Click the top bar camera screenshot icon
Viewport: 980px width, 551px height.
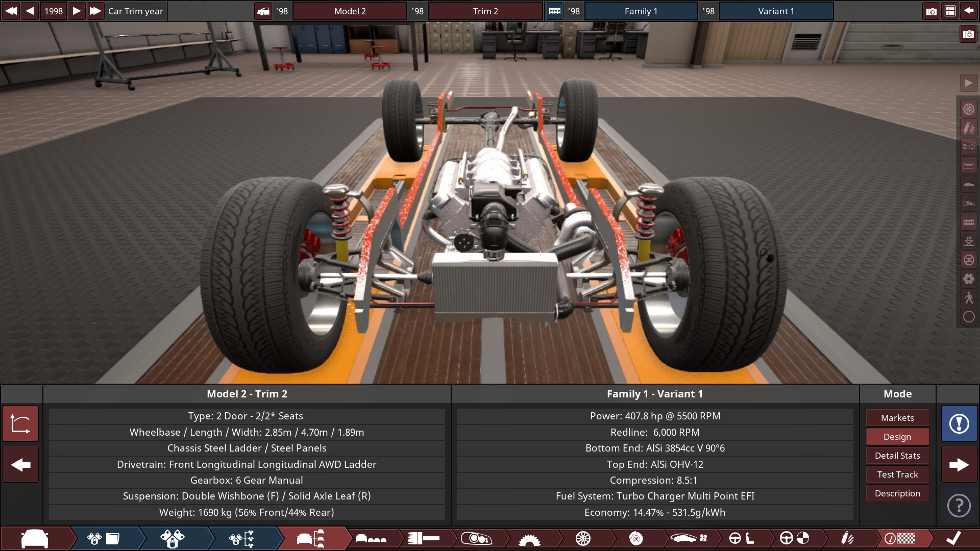[x=931, y=11]
